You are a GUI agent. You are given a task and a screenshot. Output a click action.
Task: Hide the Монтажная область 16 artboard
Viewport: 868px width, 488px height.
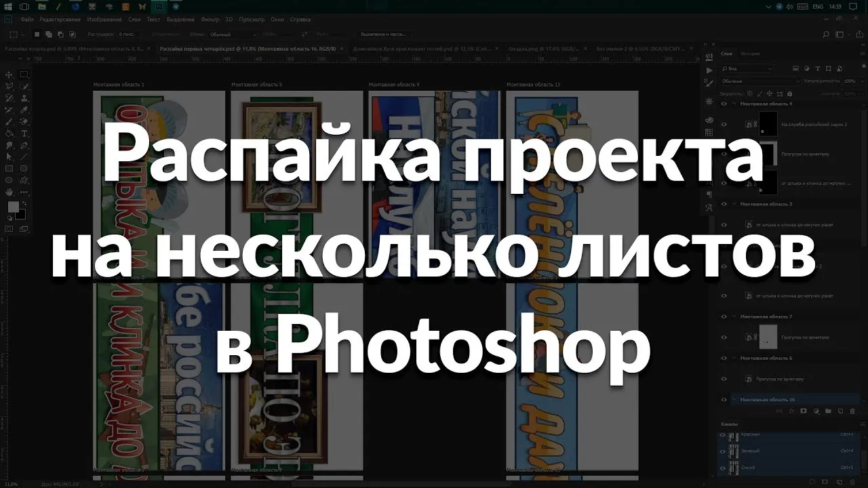pos(724,399)
